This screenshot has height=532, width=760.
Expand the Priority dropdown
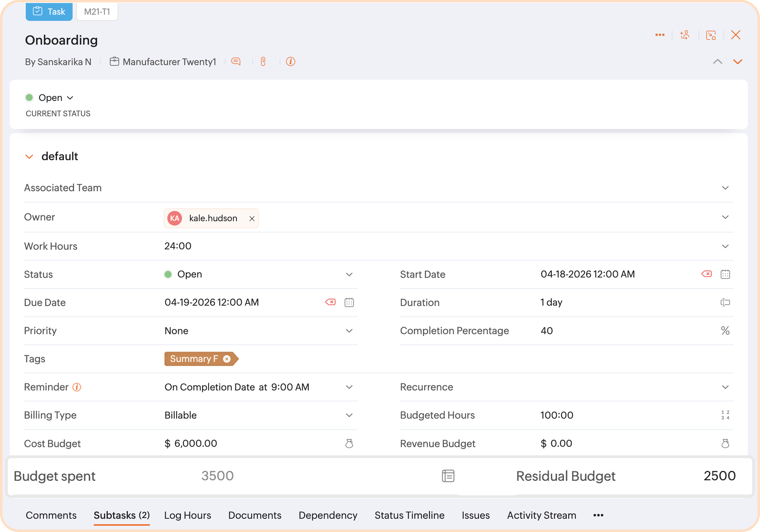coord(349,331)
